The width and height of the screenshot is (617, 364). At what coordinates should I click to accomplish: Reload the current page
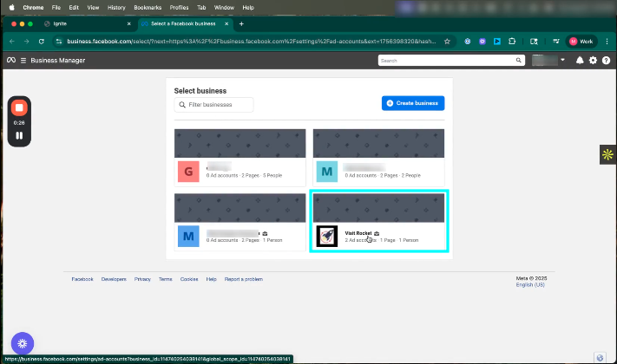41,41
